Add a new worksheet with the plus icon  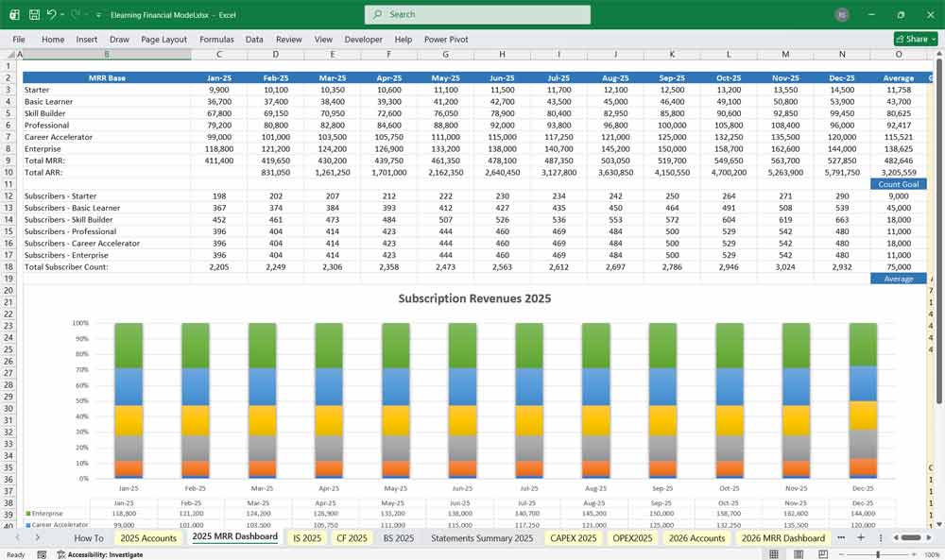tap(861, 537)
